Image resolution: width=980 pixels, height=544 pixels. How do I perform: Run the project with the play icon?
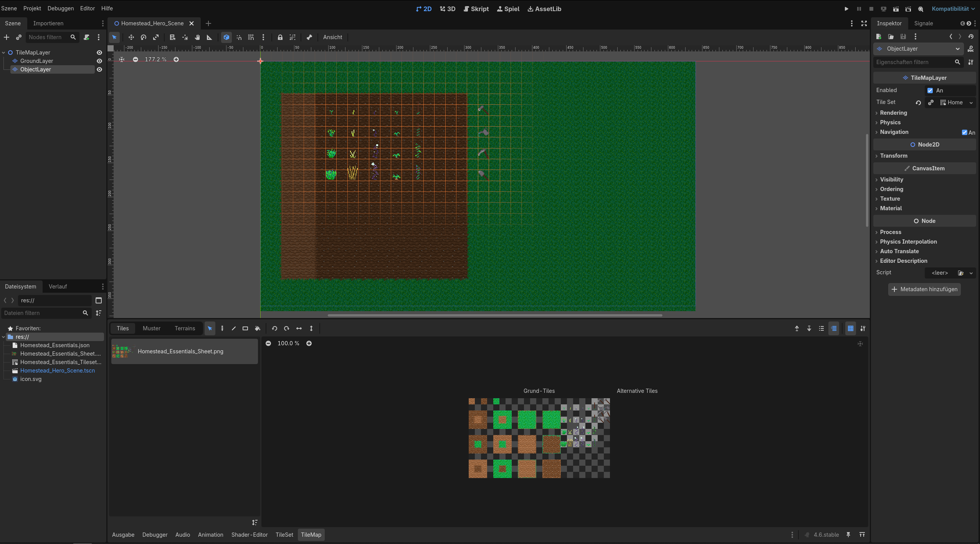click(x=846, y=9)
